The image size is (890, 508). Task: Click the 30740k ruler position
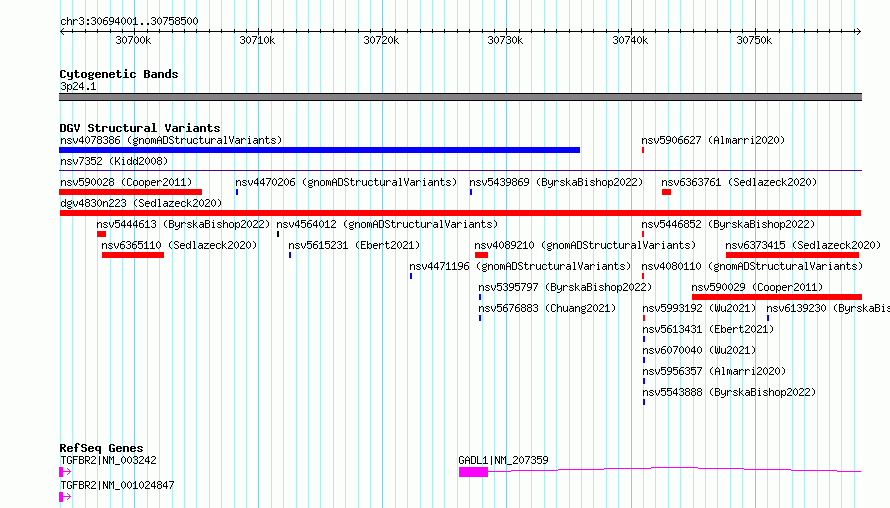pos(630,40)
